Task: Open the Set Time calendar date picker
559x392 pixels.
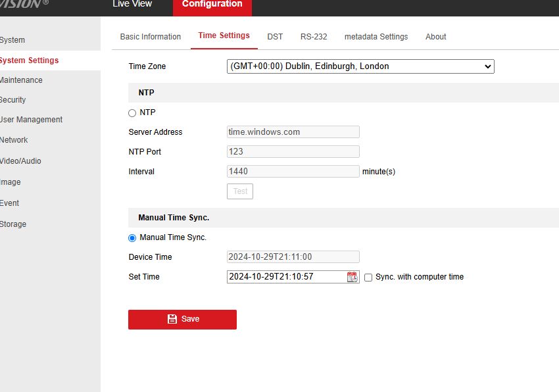Action: (352, 276)
